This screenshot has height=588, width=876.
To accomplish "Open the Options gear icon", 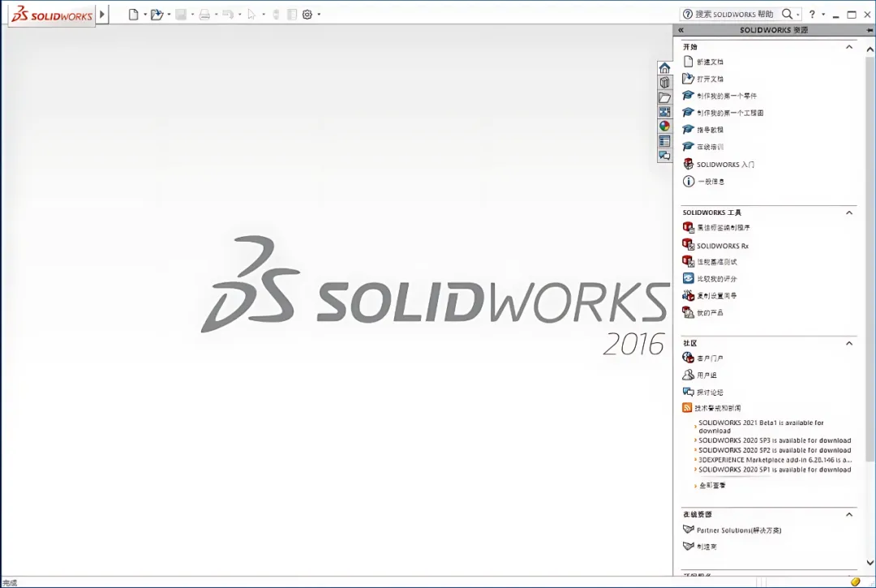I will tap(307, 15).
